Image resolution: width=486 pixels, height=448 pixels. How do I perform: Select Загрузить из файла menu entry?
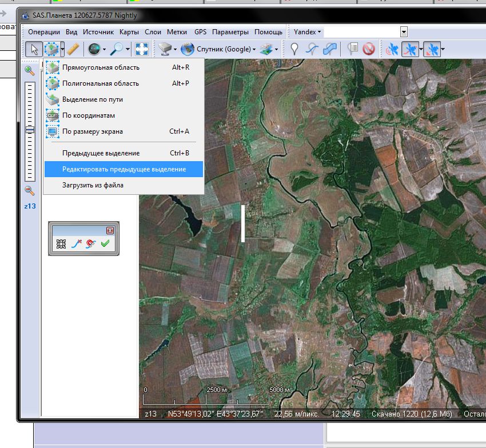pyautogui.click(x=93, y=185)
